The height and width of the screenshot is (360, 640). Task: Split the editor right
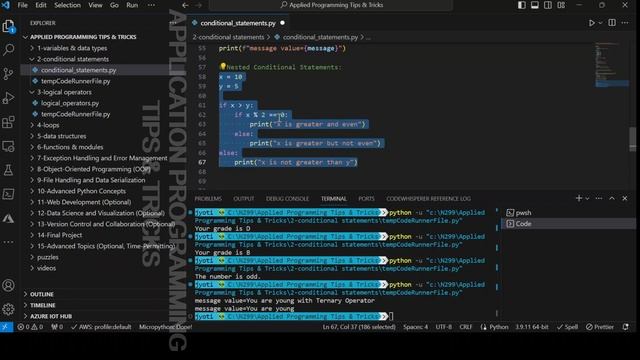click(x=612, y=23)
